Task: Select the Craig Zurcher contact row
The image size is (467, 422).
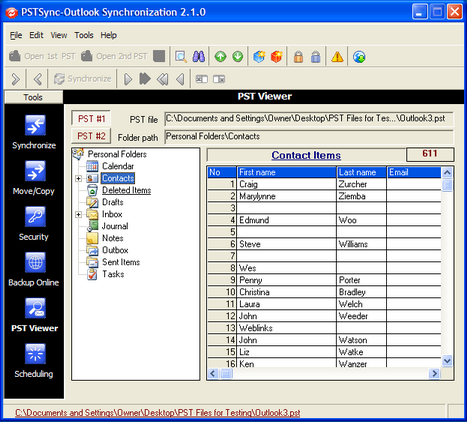Action: click(x=324, y=184)
